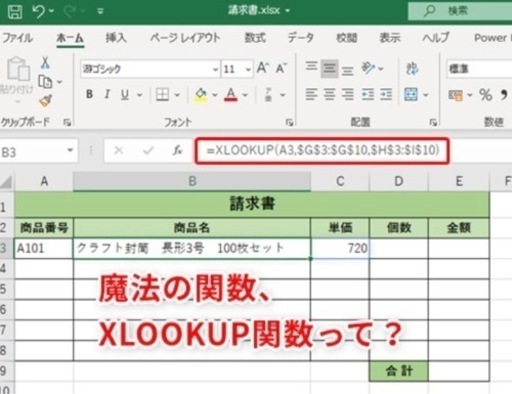
Task: Open the 游ゴシック font name dropdown
Action: (x=215, y=69)
